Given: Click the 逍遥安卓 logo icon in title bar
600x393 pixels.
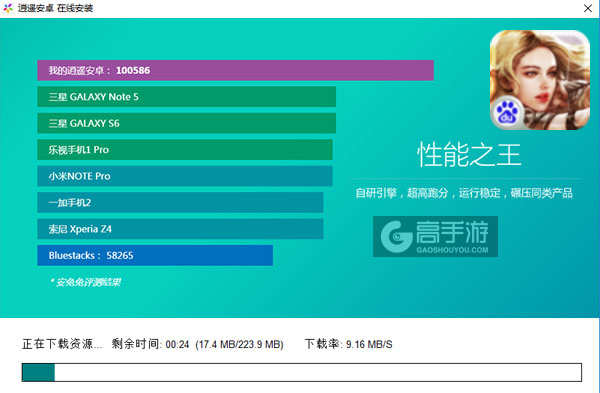Looking at the screenshot, I should [8, 8].
